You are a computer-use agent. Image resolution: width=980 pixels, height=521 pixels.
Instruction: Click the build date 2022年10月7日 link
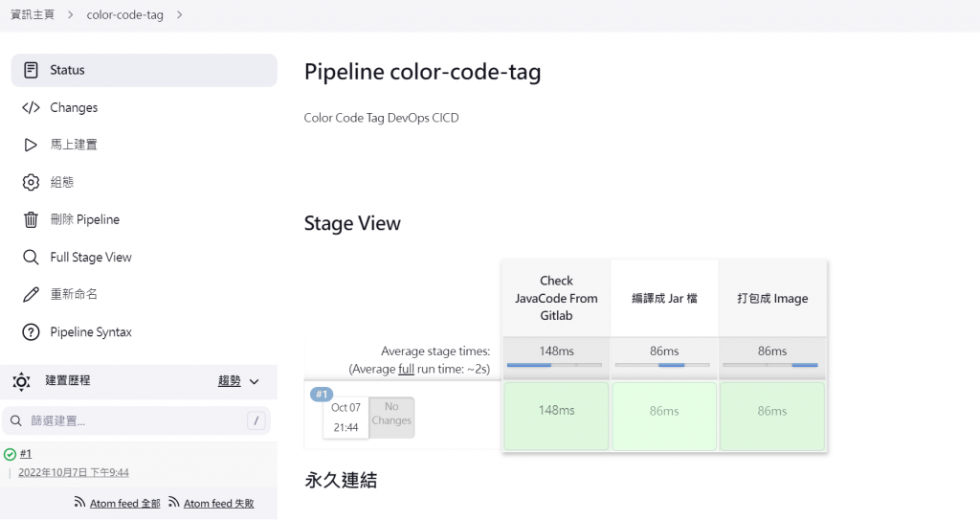pyautogui.click(x=74, y=472)
